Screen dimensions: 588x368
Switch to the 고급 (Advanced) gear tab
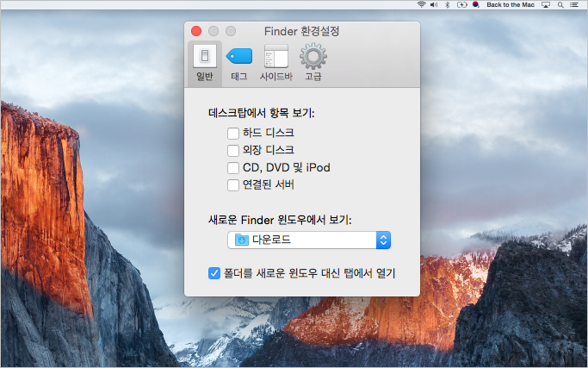pos(313,63)
